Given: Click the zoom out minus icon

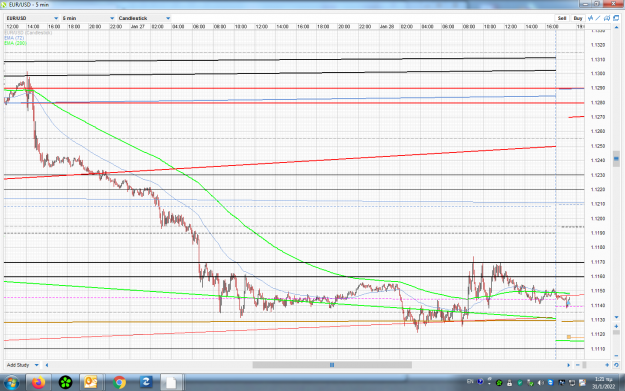Looking at the screenshot, I should point(578,365).
